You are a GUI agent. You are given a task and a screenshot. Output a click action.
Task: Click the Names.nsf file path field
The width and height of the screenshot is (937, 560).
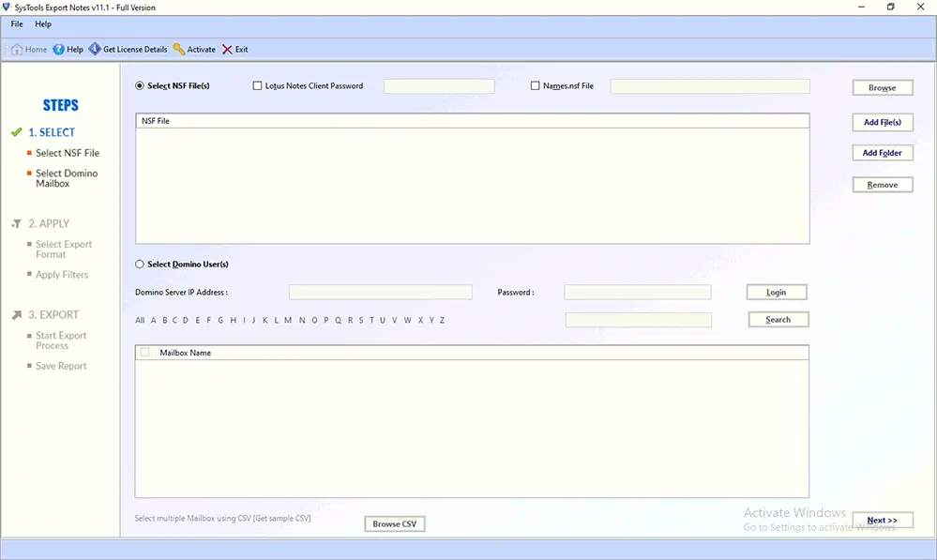[710, 86]
